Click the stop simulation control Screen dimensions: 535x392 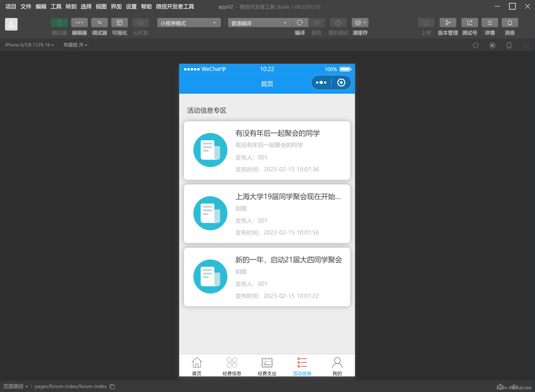point(492,45)
